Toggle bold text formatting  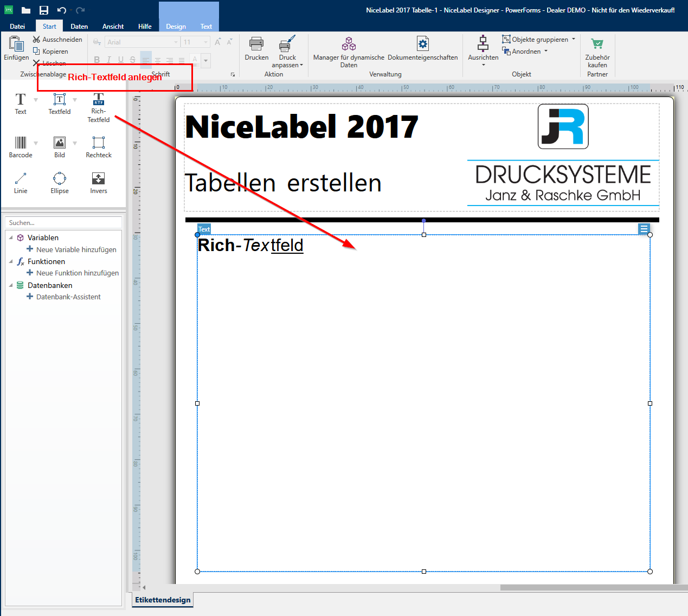97,60
